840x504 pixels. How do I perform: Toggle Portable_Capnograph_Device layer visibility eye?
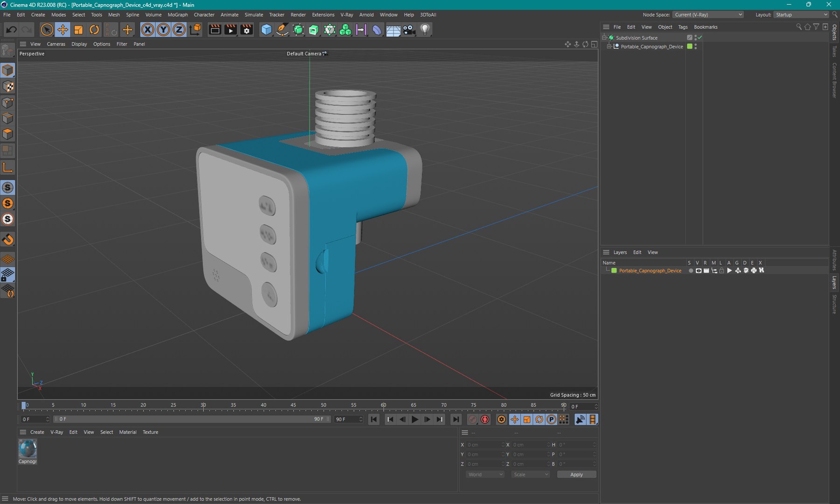[x=699, y=271]
